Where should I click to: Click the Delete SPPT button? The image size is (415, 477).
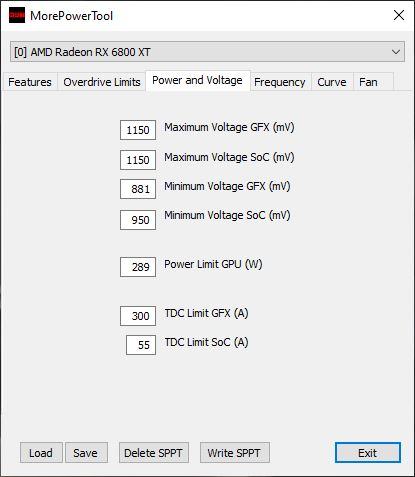point(154,453)
